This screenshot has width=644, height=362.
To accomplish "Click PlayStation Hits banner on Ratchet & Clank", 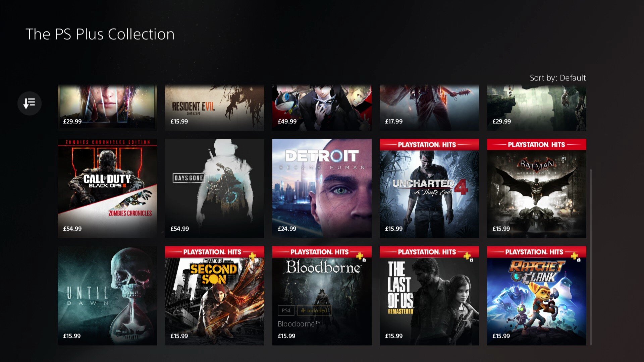I will 537,252.
